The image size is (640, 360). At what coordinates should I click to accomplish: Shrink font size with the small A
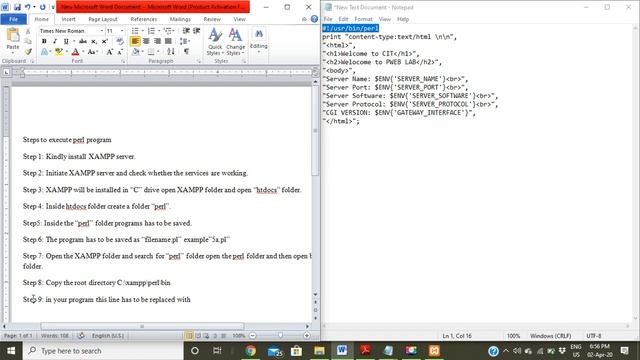[x=120, y=52]
